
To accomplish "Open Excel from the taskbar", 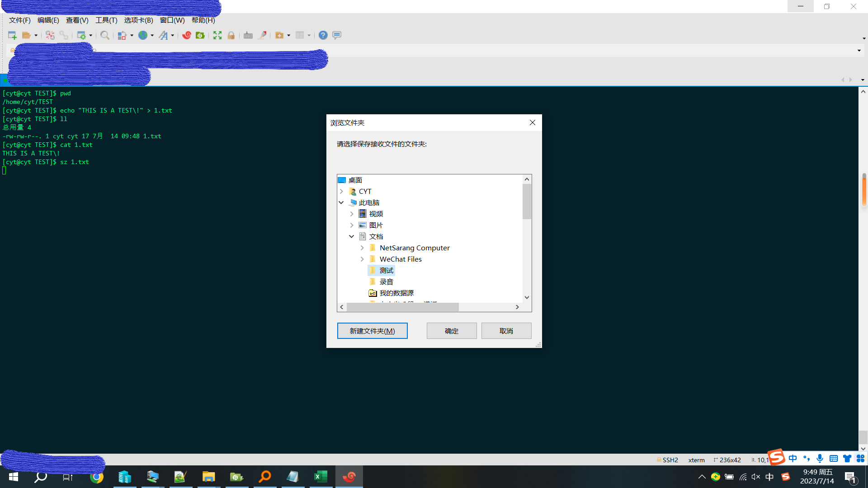I will pos(321,477).
